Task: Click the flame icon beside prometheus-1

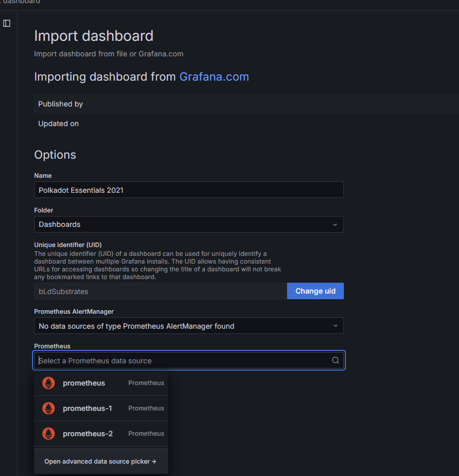Action: coord(49,408)
